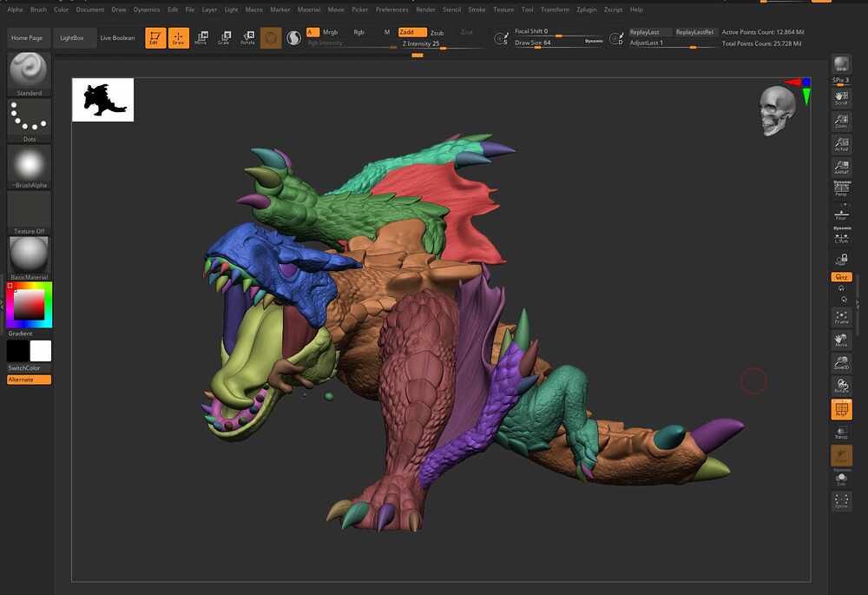Select the Move gizmo tool icon

click(x=201, y=37)
